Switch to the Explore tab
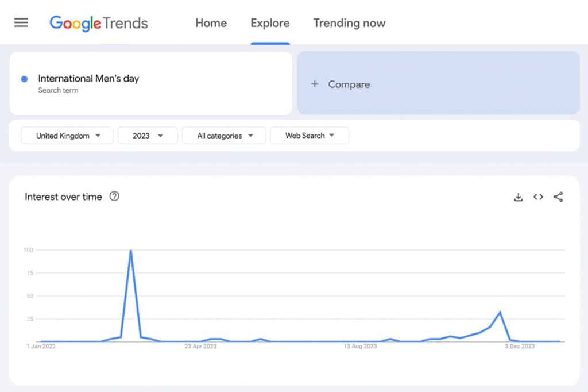Viewport: 588px width, 392px height. click(x=270, y=24)
